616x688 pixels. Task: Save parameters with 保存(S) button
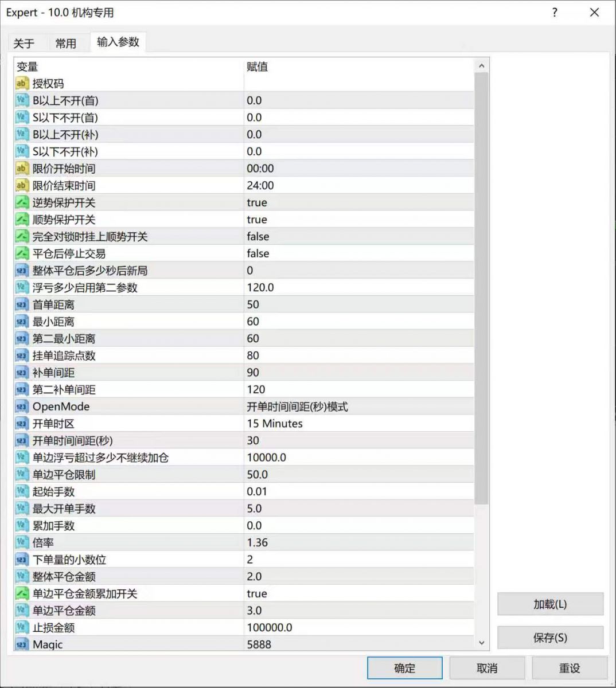(550, 638)
